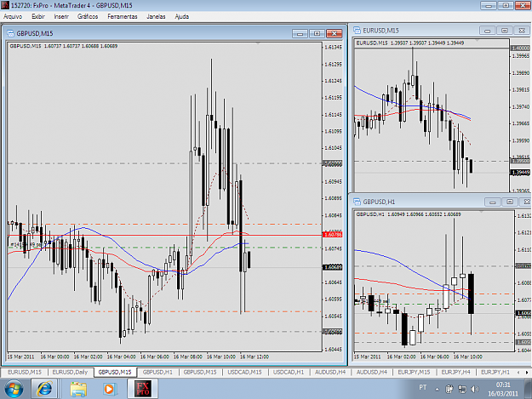Open the Inserir menu
The height and width of the screenshot is (399, 532).
pos(61,16)
